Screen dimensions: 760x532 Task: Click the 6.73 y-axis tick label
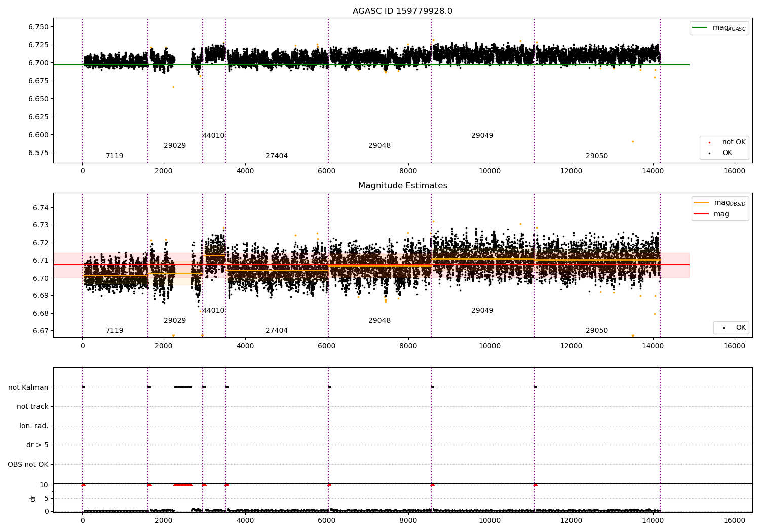tap(41, 225)
